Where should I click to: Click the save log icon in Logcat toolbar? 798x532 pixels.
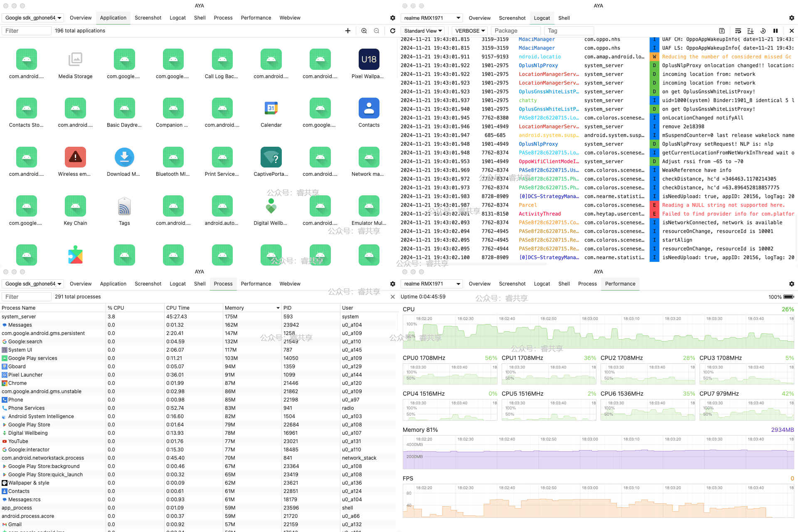(x=722, y=31)
